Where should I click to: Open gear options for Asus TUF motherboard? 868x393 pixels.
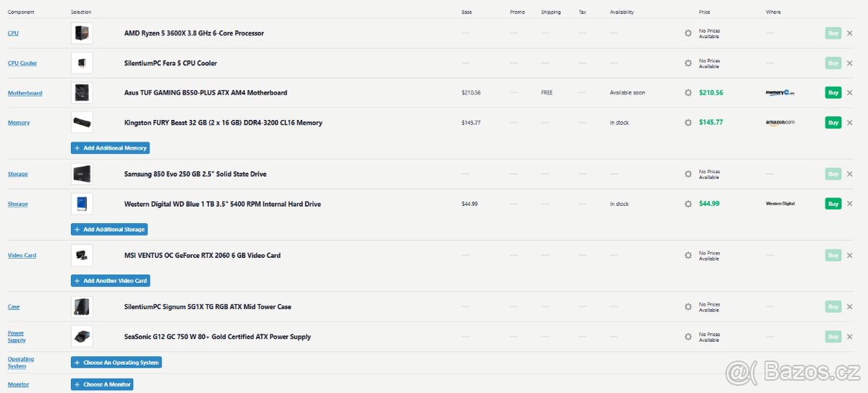coord(688,92)
